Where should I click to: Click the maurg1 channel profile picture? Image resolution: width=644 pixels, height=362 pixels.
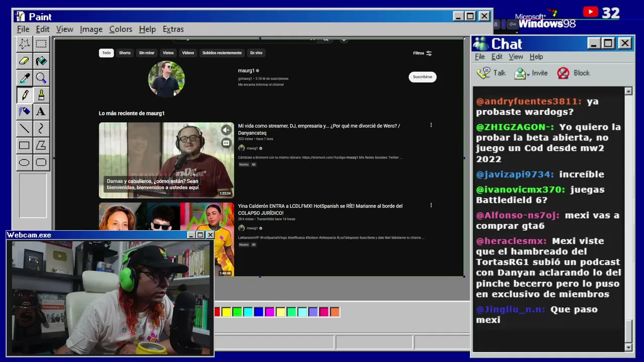167,79
